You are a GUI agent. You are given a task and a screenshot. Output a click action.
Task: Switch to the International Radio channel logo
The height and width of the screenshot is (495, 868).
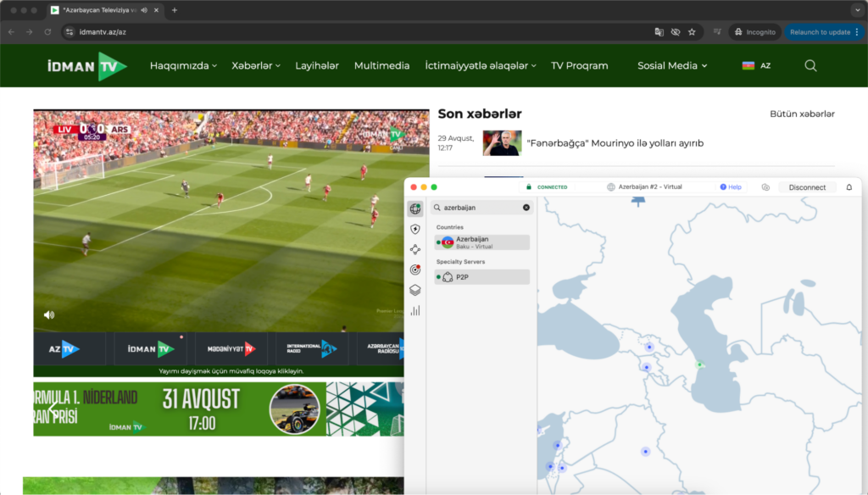pos(312,348)
